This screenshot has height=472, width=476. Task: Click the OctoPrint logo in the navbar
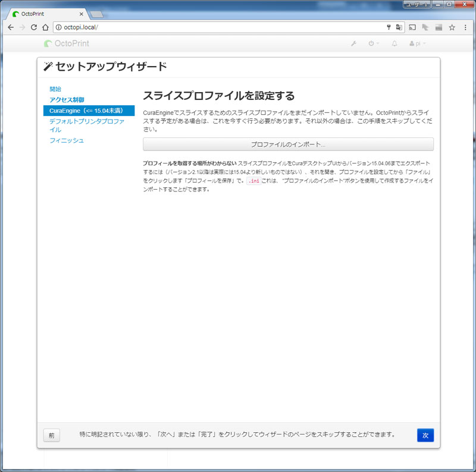tap(67, 43)
